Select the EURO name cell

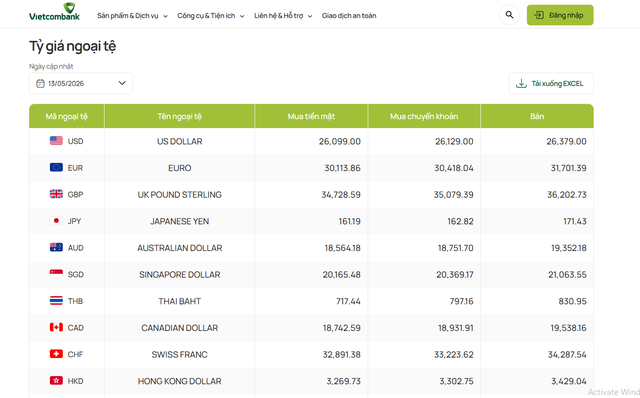coord(180,168)
